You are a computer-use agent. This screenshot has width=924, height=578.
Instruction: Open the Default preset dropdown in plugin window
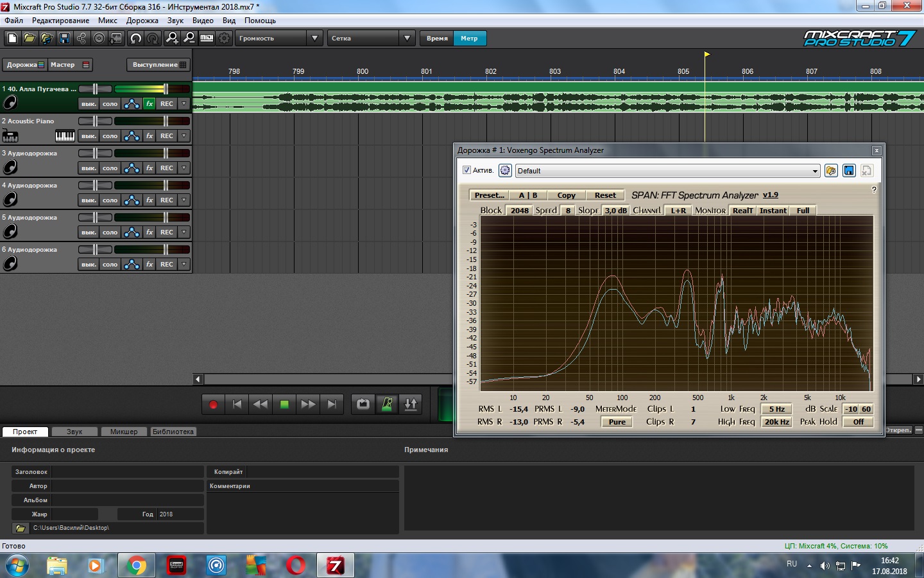click(667, 171)
